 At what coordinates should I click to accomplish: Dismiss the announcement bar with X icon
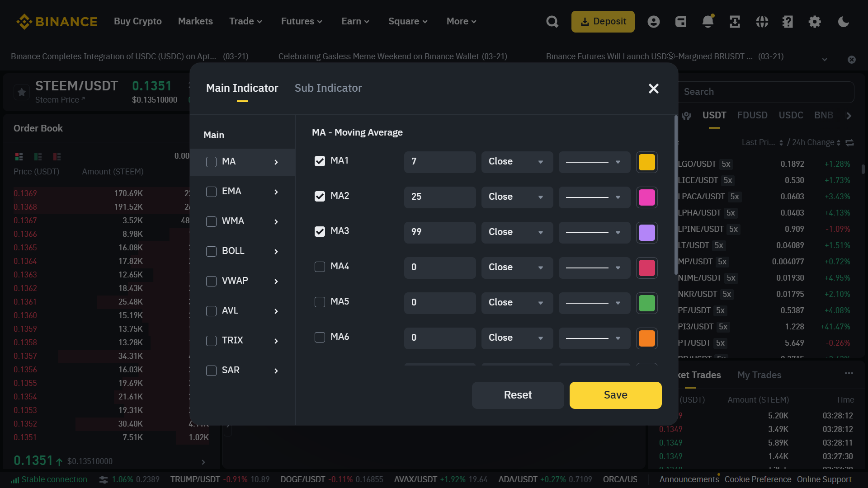(x=852, y=60)
